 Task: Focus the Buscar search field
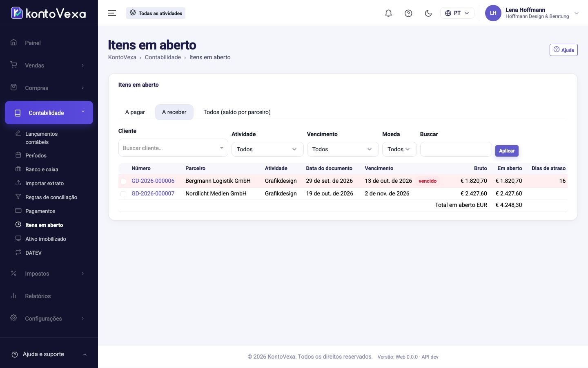(x=456, y=149)
